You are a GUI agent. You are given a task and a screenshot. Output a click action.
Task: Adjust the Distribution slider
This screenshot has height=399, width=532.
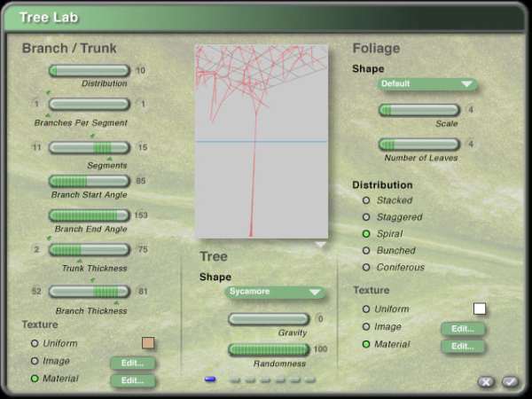tap(90, 71)
